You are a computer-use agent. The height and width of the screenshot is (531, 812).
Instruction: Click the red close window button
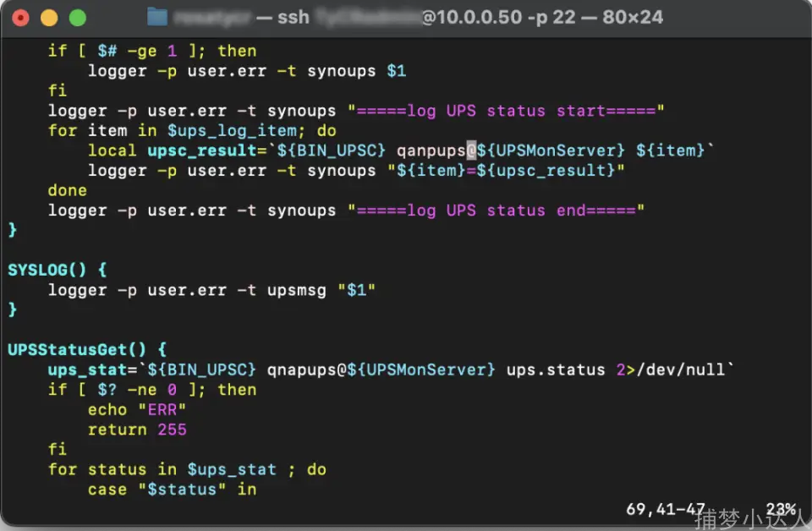[x=21, y=18]
